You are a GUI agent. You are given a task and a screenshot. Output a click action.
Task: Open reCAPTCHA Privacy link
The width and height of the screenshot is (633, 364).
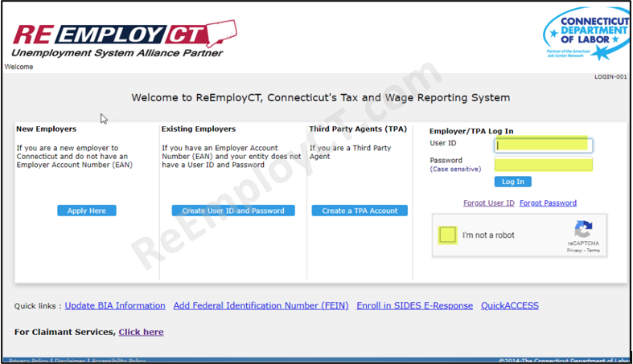click(x=573, y=251)
